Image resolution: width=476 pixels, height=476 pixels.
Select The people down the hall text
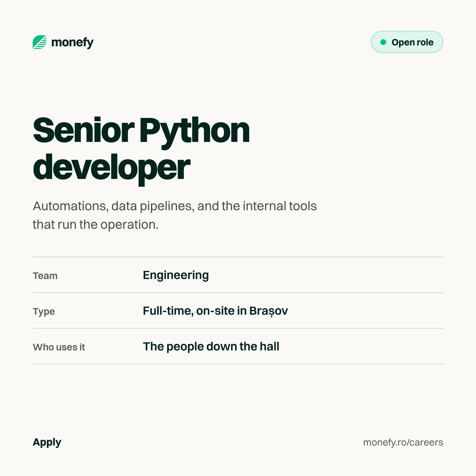[211, 347]
